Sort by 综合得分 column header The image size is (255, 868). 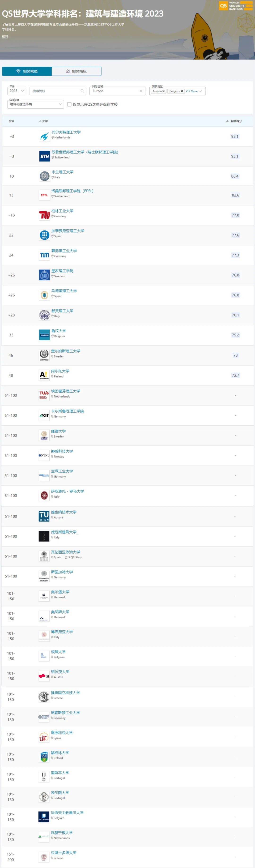click(x=234, y=121)
